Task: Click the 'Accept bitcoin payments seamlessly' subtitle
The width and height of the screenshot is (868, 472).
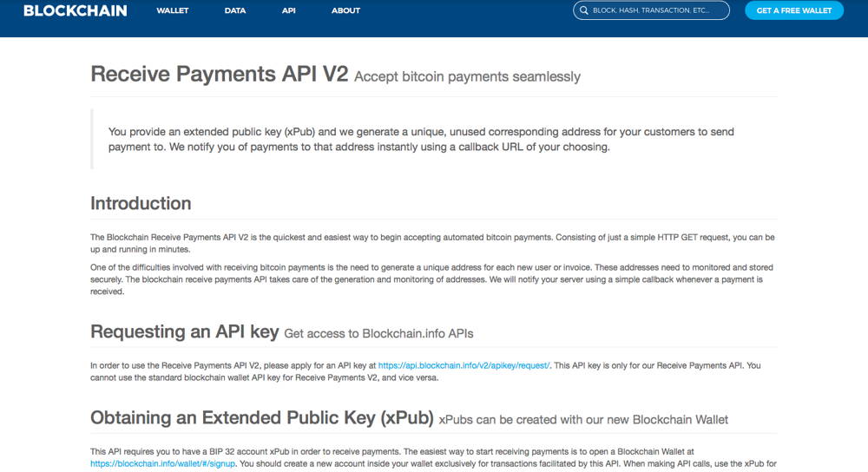Action: [467, 76]
